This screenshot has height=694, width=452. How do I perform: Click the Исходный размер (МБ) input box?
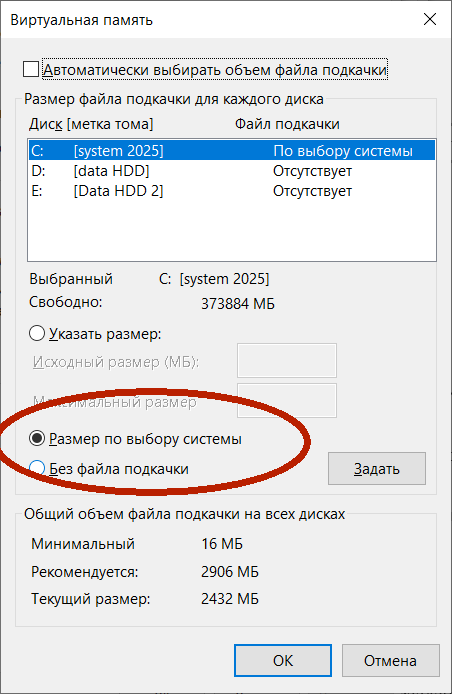[x=287, y=360]
